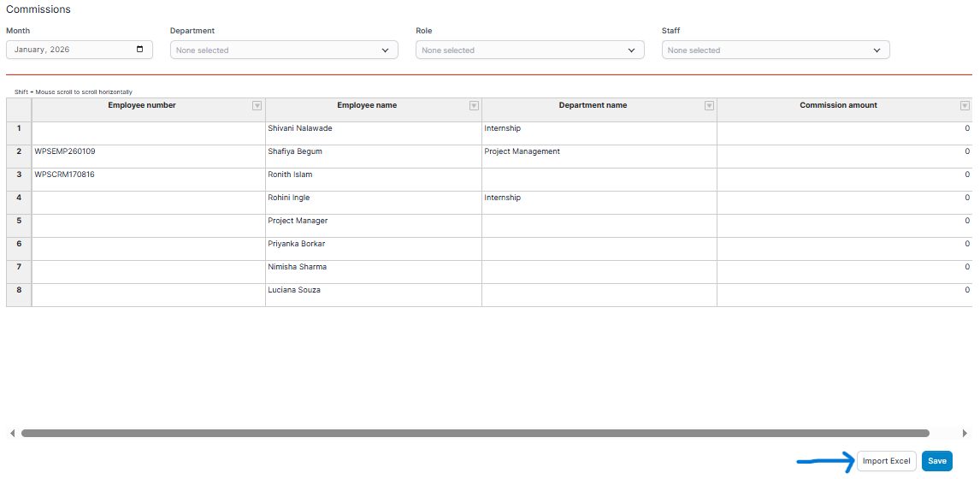Screen dimensions: 980x479
Task: Select the Shivani Nalawade name cell
Action: pyautogui.click(x=373, y=128)
